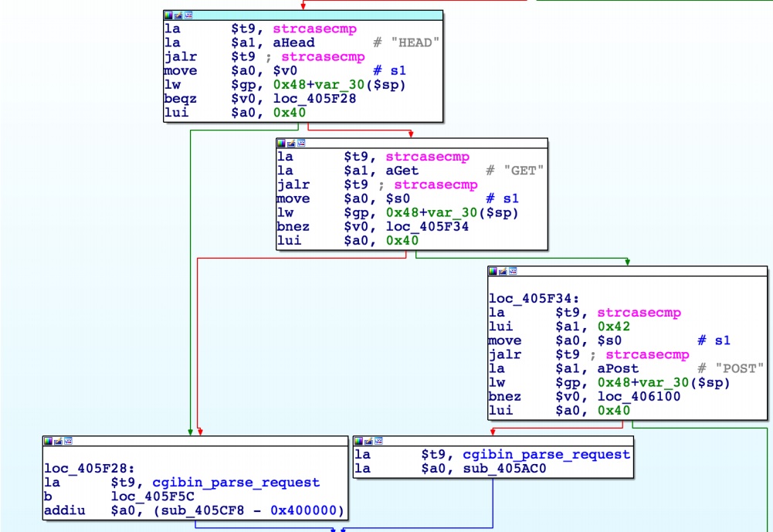
Task: Select the title bar of the GET block
Action: click(x=412, y=143)
